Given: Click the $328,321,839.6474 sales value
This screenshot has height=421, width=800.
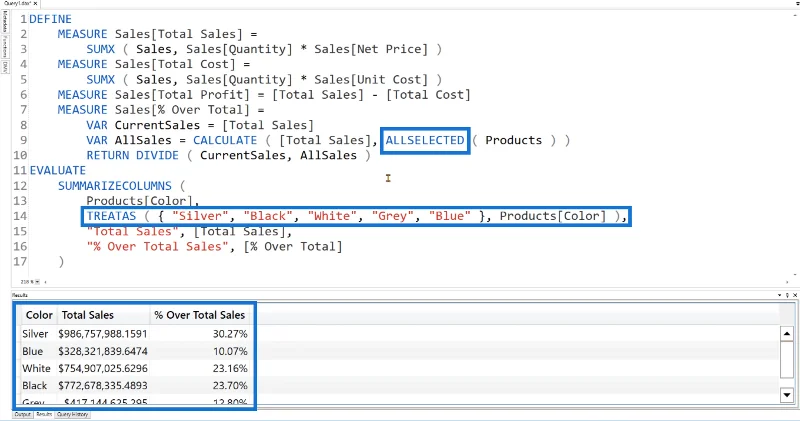Looking at the screenshot, I should click(103, 351).
